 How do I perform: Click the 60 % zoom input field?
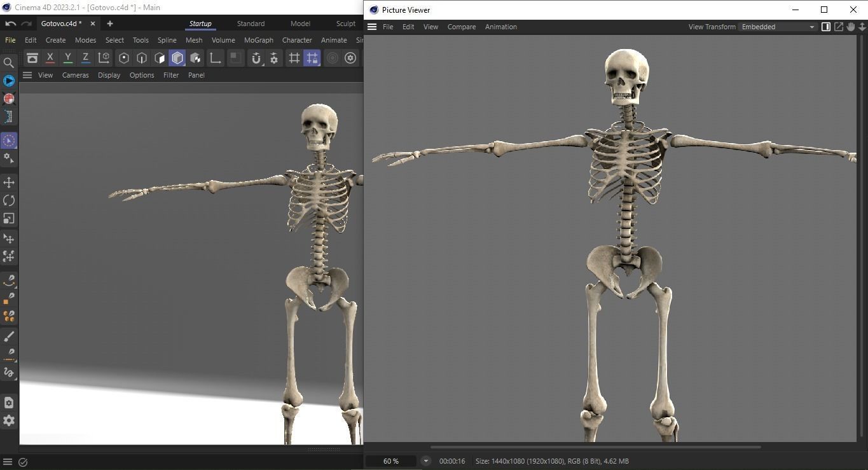[391, 461]
